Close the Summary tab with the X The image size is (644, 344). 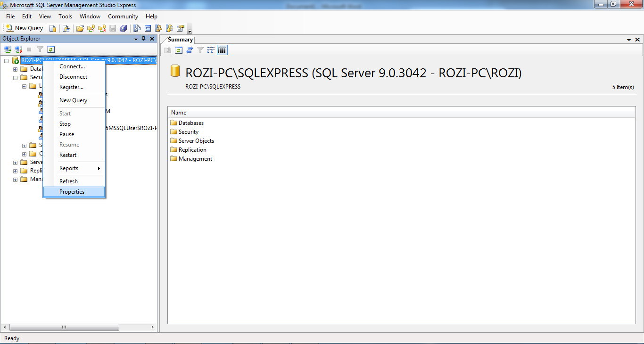[637, 40]
